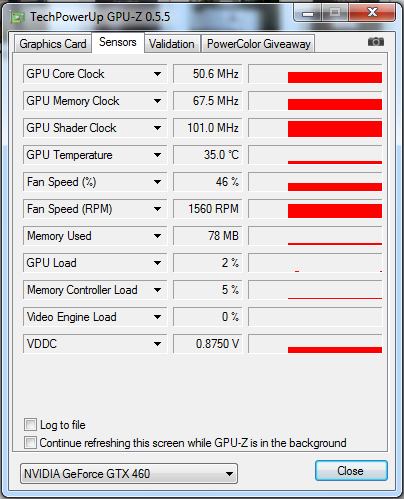The image size is (404, 499).
Task: Click the 35.0 °C temperature value field
Action: (x=208, y=155)
